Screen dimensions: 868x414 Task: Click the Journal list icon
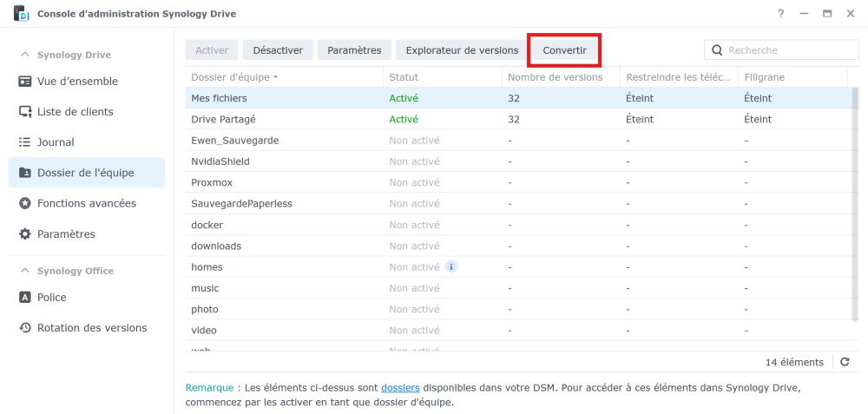pyautogui.click(x=25, y=142)
